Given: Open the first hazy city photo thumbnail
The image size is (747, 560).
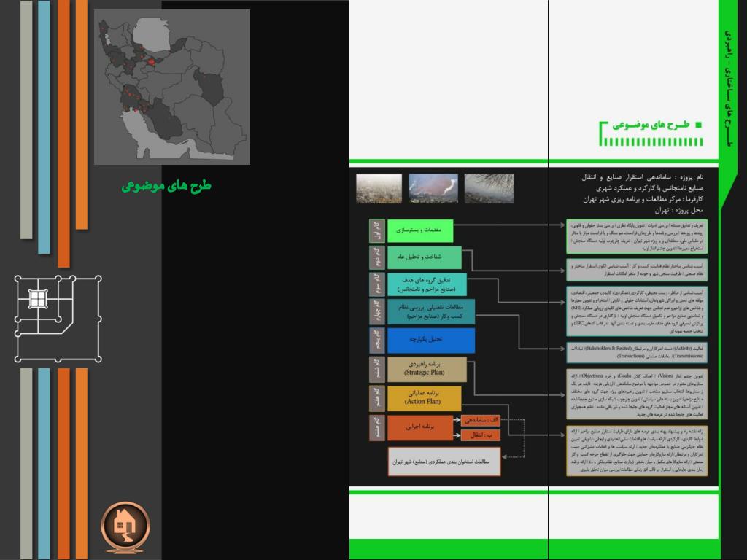Looking at the screenshot, I should click(379, 189).
